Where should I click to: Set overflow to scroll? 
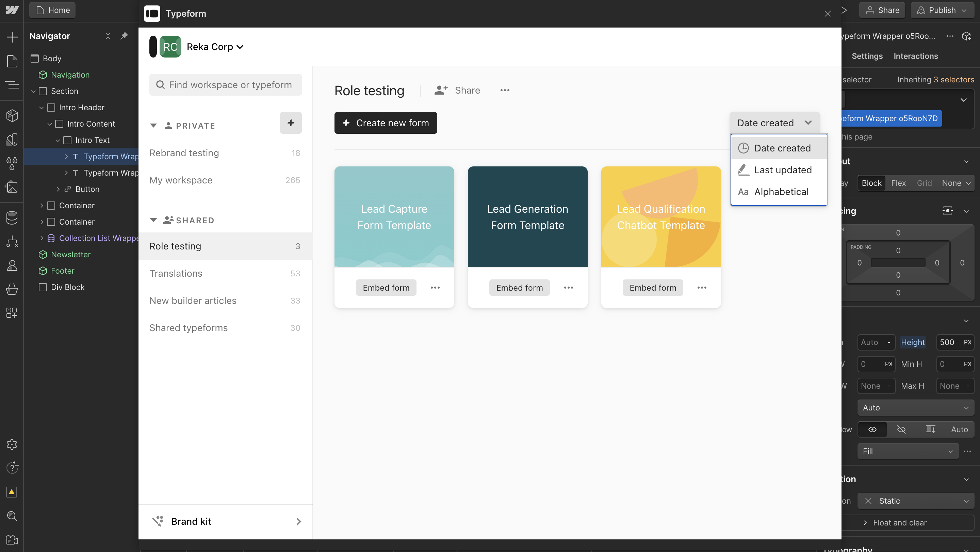(931, 429)
